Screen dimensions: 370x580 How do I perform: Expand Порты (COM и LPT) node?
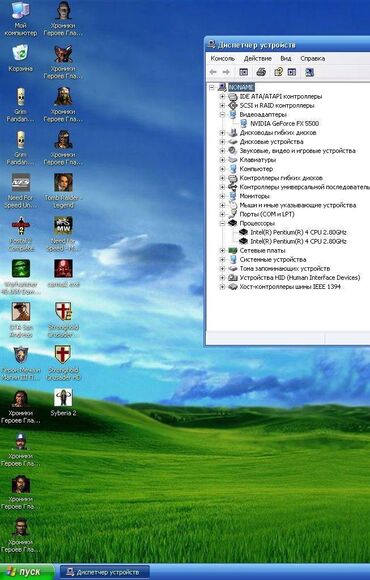(222, 214)
